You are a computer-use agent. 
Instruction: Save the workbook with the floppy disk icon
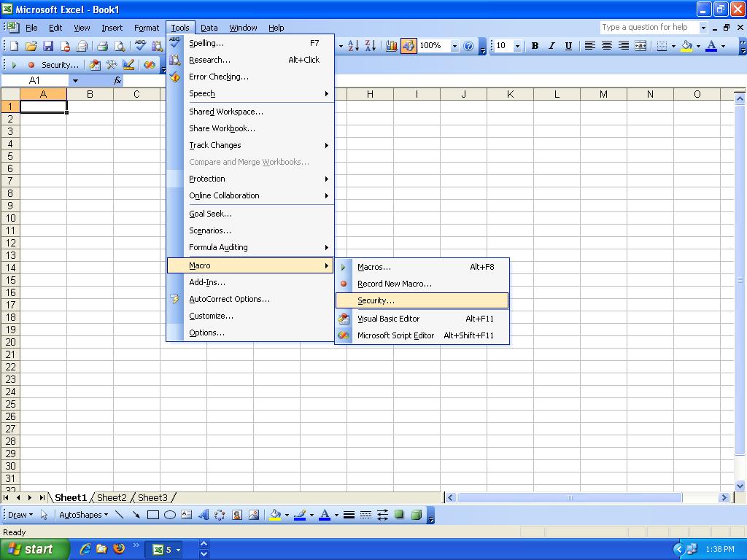pos(48,46)
